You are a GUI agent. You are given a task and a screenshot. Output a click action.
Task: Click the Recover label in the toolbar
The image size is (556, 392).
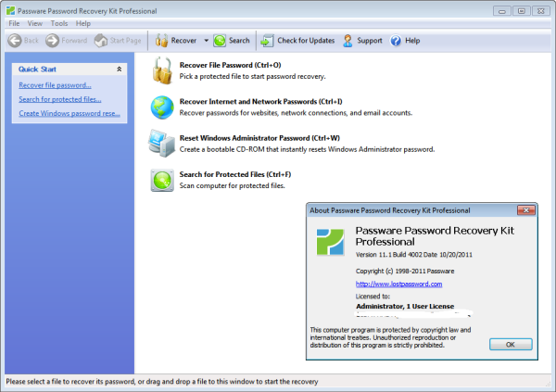click(x=183, y=41)
